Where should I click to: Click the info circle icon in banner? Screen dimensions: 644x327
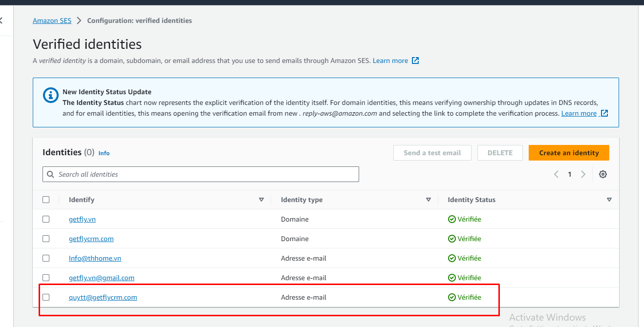[x=51, y=95]
